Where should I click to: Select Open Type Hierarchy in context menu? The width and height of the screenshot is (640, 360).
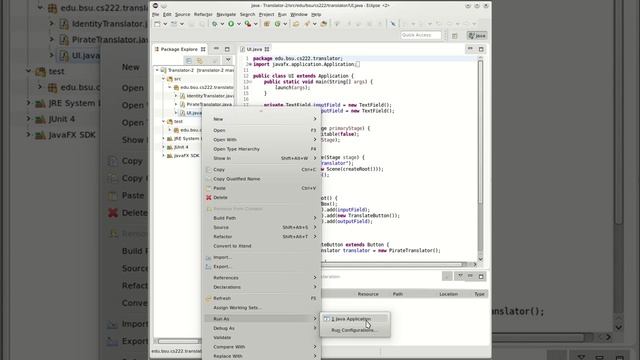pos(262,149)
